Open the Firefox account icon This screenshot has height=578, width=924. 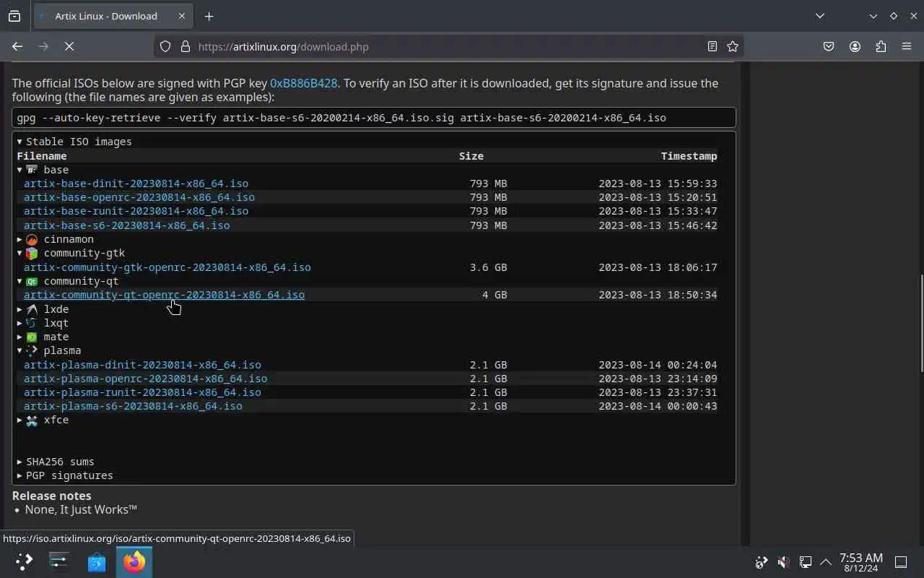855,46
